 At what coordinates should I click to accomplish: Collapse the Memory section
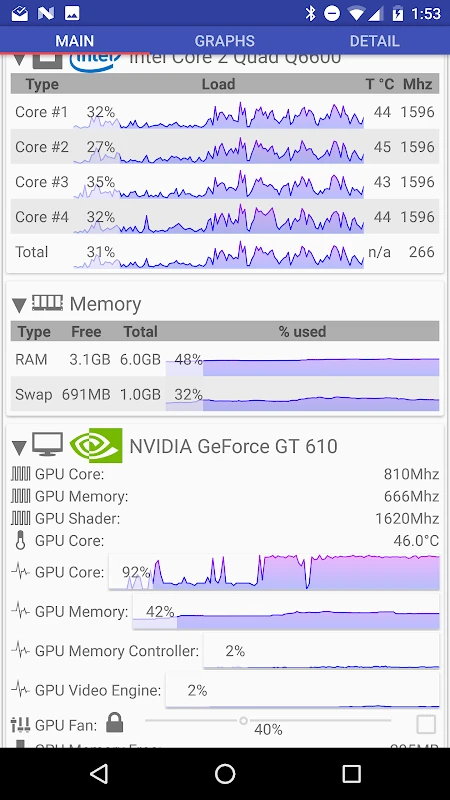pos(19,305)
